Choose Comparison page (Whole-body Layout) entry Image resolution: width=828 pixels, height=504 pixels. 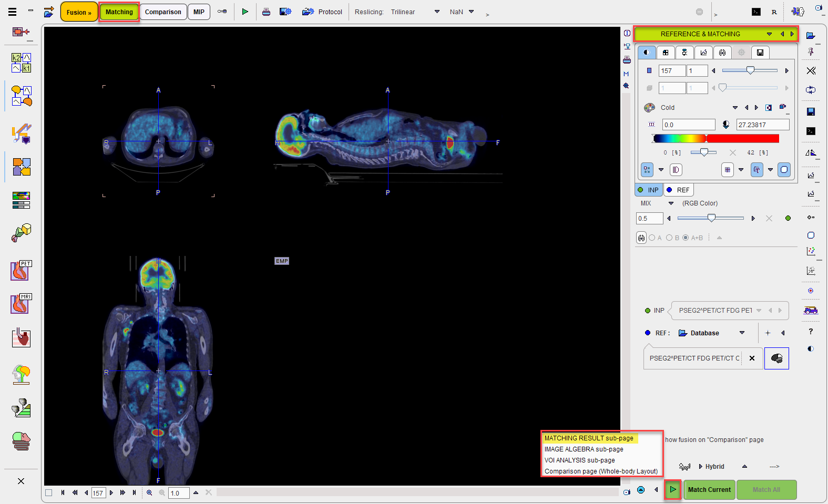(x=601, y=471)
